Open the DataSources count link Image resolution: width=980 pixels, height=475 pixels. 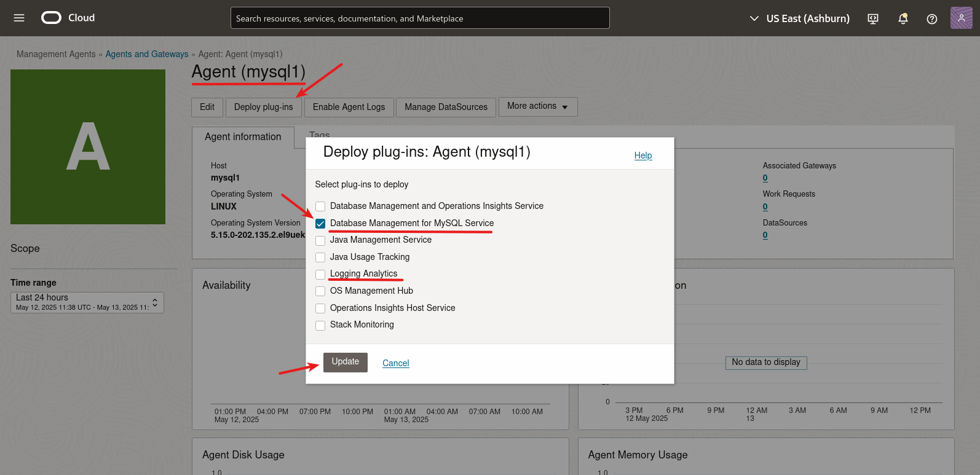click(765, 235)
